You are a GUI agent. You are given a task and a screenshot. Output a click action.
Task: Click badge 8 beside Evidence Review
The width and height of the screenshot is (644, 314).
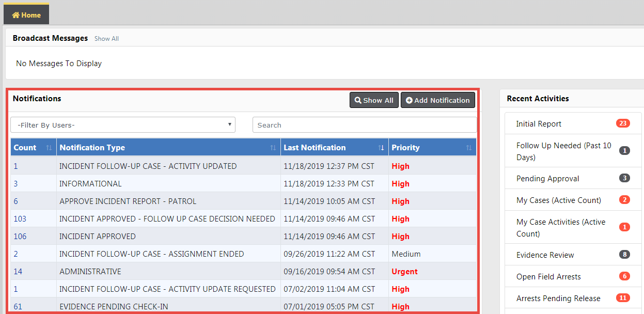(x=624, y=255)
